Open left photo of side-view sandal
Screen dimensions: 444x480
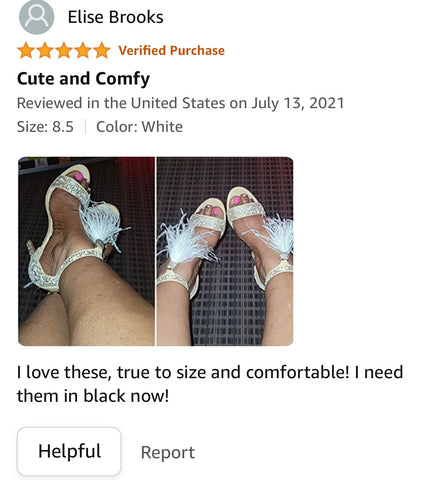tap(86, 251)
